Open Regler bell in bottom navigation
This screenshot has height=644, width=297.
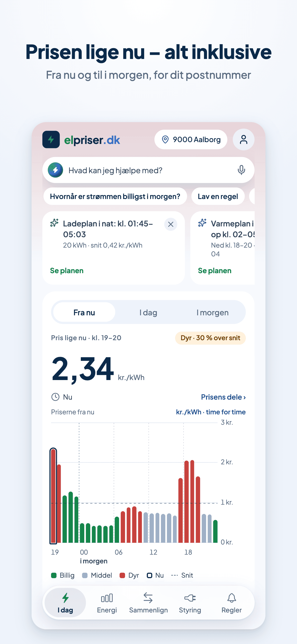point(232,603)
